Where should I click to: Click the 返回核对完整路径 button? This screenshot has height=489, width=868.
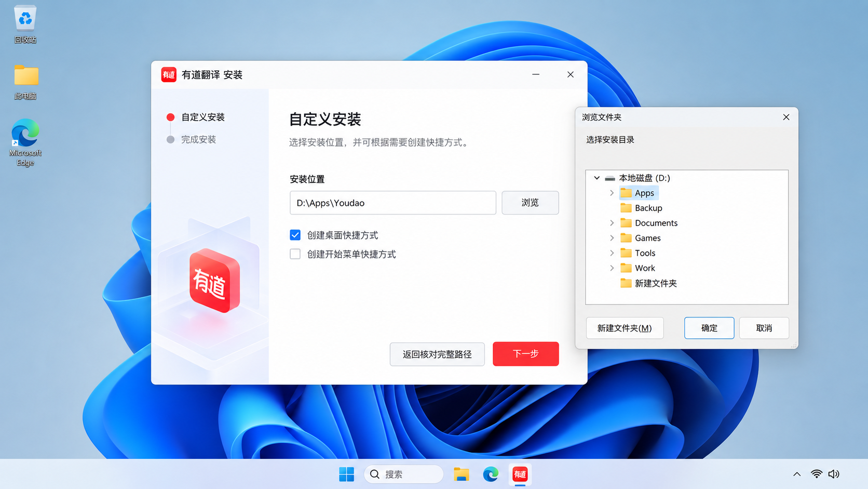[437, 354]
